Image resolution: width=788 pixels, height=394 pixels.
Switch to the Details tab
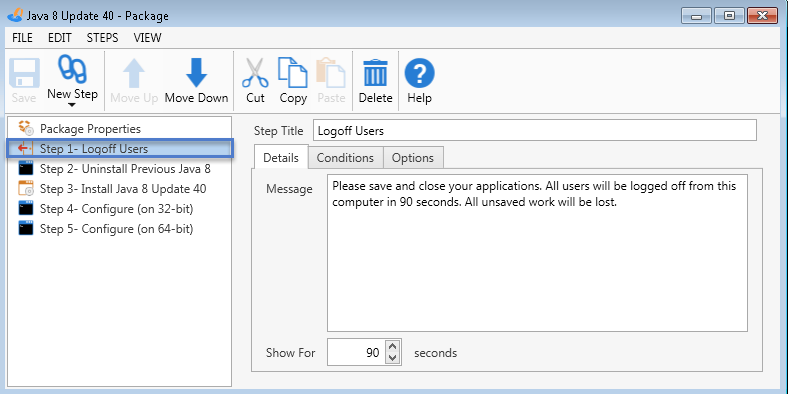click(281, 158)
